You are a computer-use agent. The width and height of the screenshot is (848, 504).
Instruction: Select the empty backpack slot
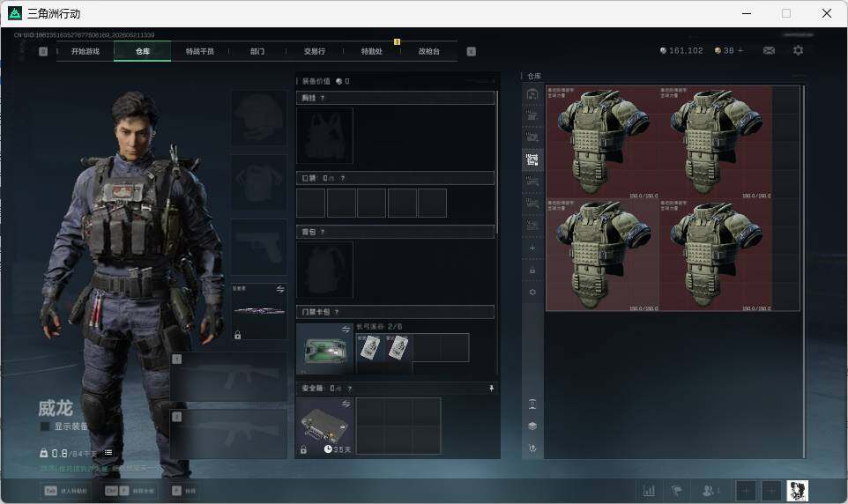324,270
